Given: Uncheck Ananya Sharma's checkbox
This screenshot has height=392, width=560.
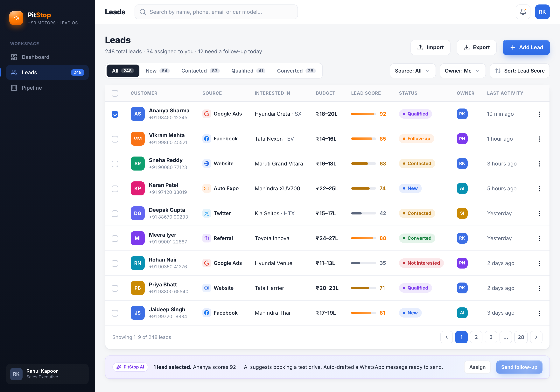Looking at the screenshot, I should pos(115,114).
